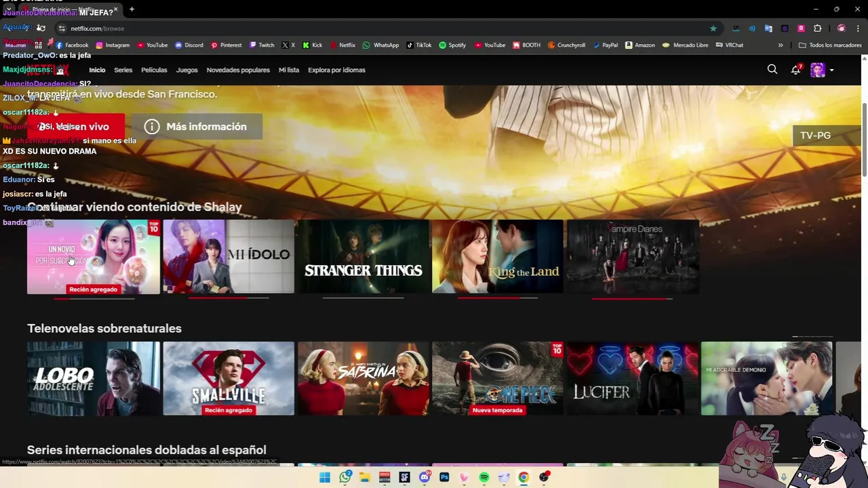Open Spotify from the taskbar
The height and width of the screenshot is (488, 868).
484,478
